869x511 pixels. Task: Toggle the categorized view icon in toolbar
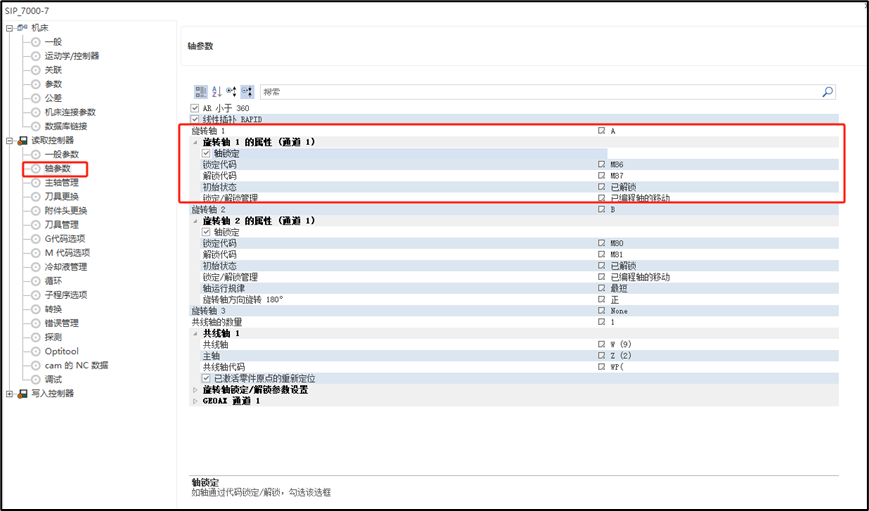point(201,92)
